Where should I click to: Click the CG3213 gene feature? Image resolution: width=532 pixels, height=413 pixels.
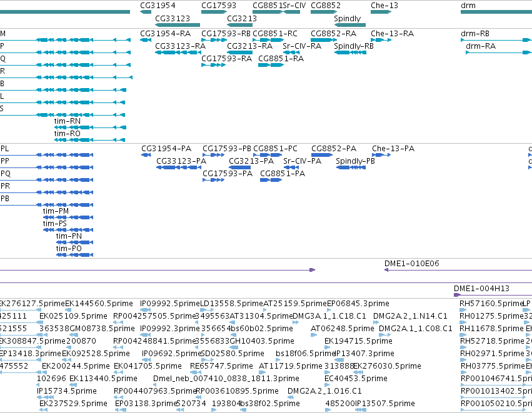(x=239, y=25)
